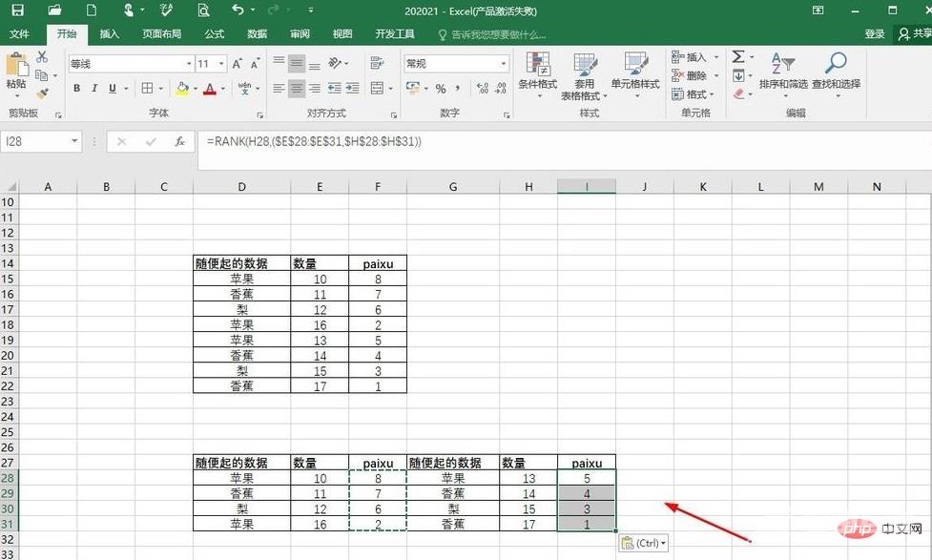Toggle italic formatting (I)

pyautogui.click(x=94, y=89)
